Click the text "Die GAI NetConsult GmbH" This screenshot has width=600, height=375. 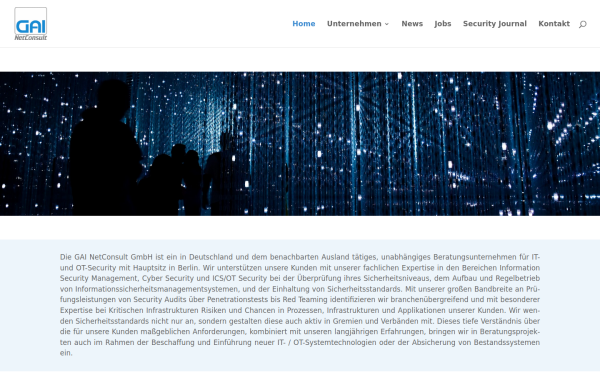tap(106, 257)
